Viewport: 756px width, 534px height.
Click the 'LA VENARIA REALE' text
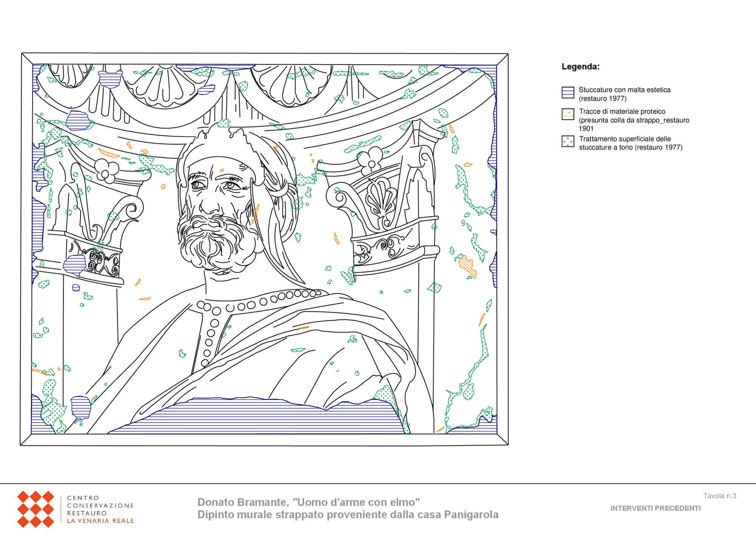click(x=100, y=521)
